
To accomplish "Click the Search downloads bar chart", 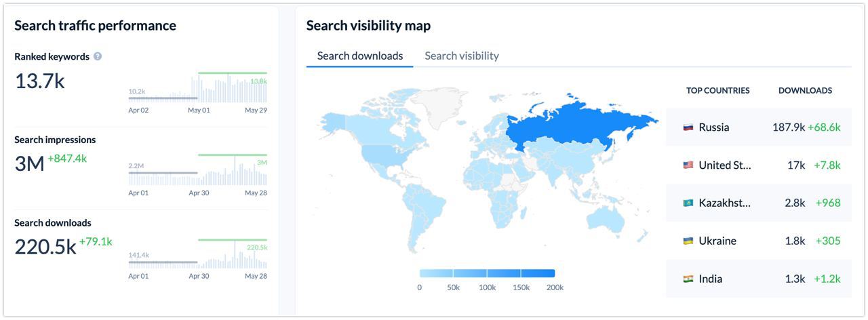I will pyautogui.click(x=197, y=254).
